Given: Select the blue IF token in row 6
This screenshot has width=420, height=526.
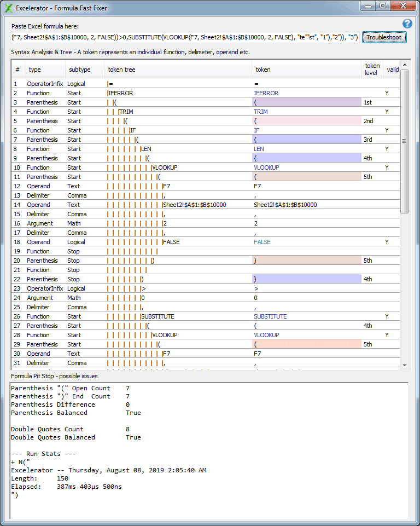Looking at the screenshot, I should tap(256, 130).
